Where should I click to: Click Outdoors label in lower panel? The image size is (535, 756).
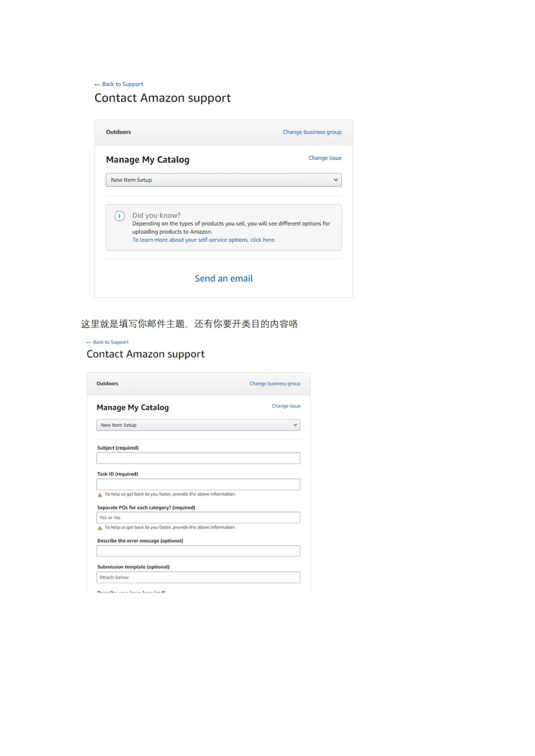click(107, 384)
